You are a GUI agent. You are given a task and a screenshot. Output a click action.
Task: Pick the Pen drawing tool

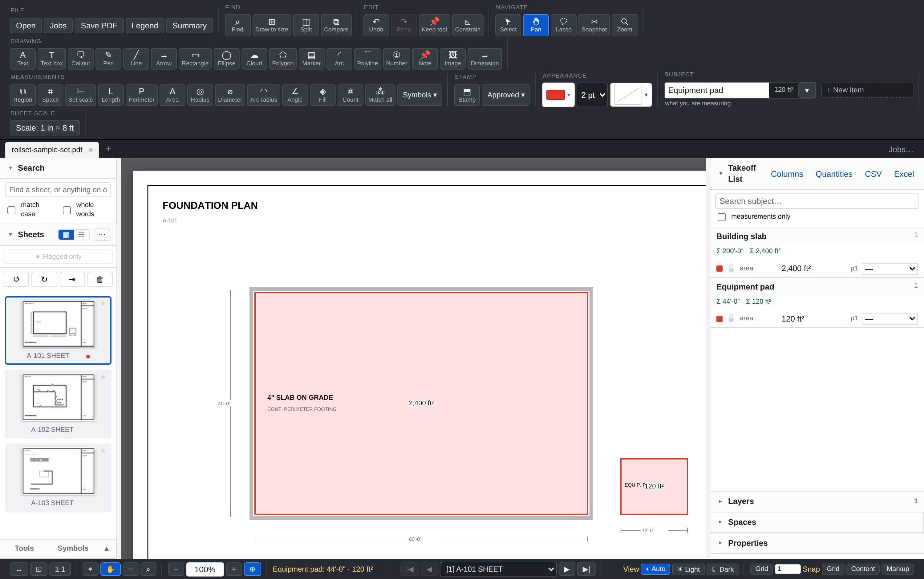click(x=108, y=59)
